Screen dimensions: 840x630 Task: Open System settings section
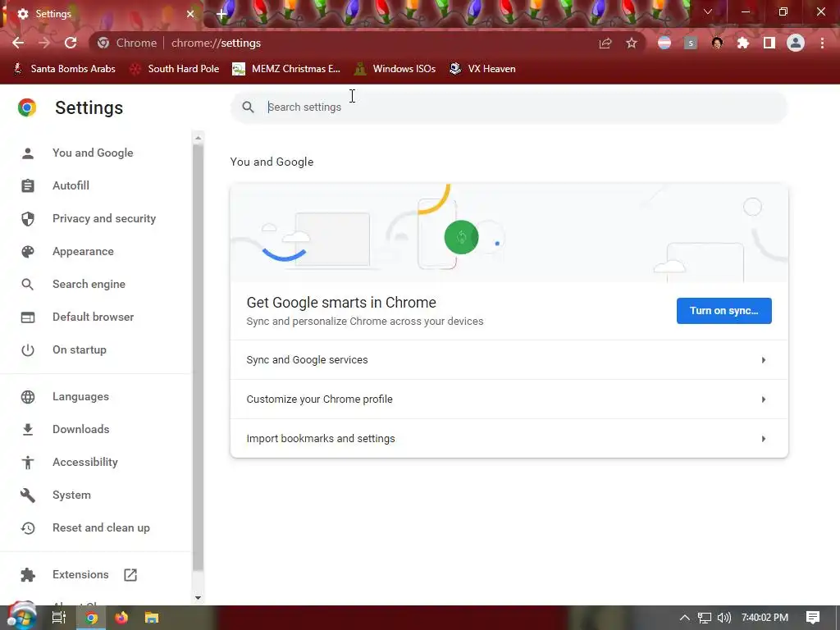tap(71, 495)
